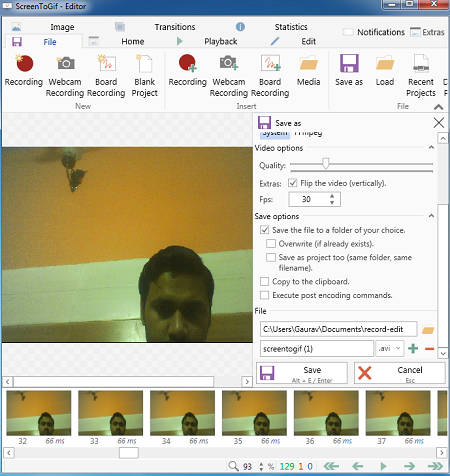The width and height of the screenshot is (450, 476).
Task: Click the Save button in the panel
Action: (302, 373)
